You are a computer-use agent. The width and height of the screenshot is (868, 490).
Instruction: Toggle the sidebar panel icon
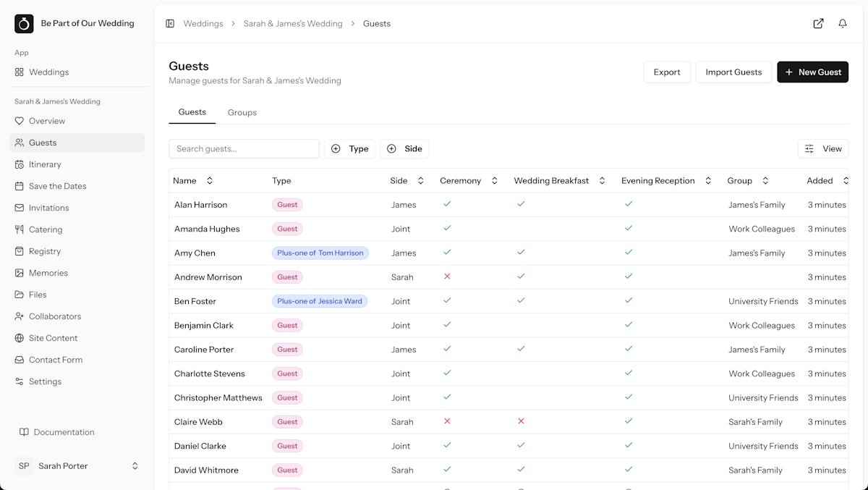click(170, 24)
